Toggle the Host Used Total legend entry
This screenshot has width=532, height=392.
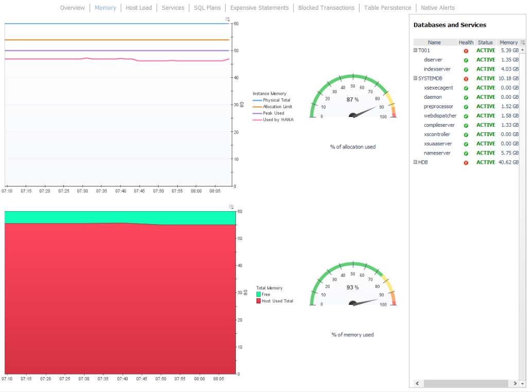277,301
